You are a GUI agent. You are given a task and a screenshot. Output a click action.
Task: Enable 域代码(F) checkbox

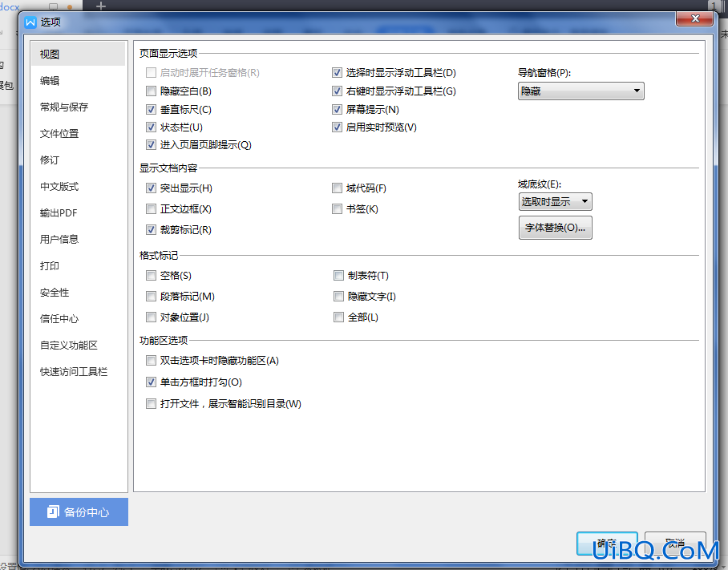tap(337, 188)
